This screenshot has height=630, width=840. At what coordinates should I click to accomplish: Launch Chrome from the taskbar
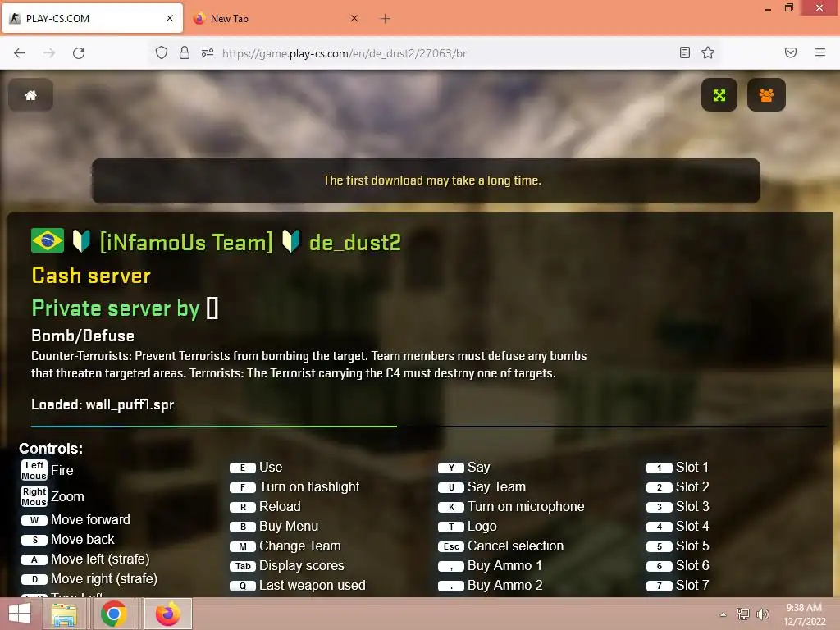tap(113, 614)
